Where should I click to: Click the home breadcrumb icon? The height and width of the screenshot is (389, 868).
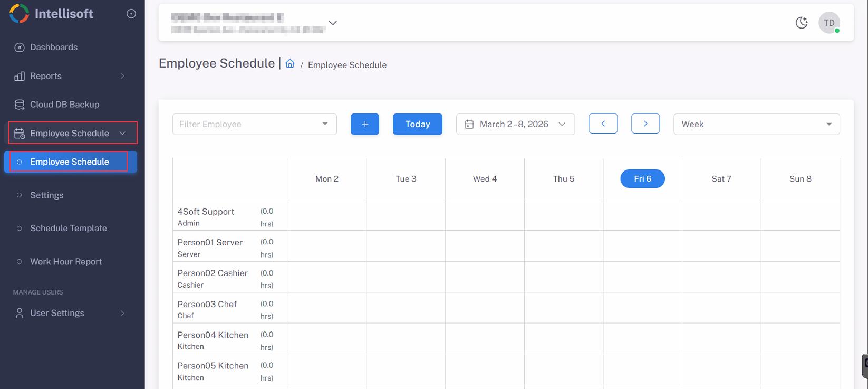click(290, 64)
